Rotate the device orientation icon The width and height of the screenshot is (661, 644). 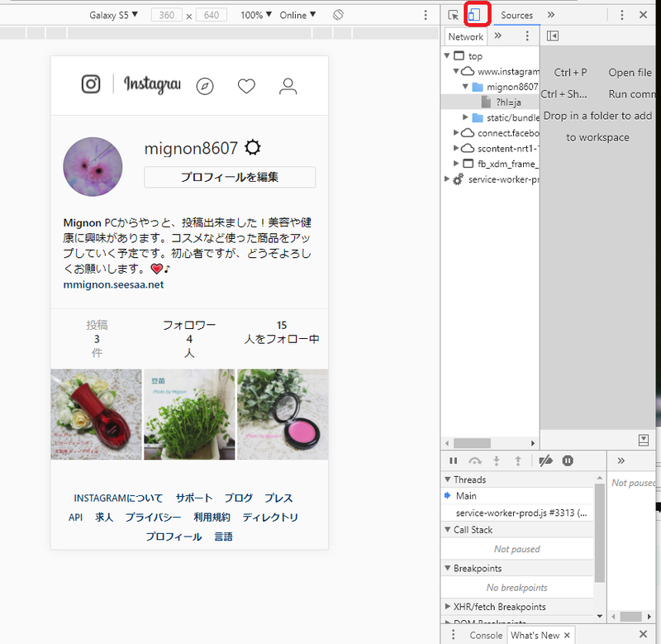tap(338, 15)
